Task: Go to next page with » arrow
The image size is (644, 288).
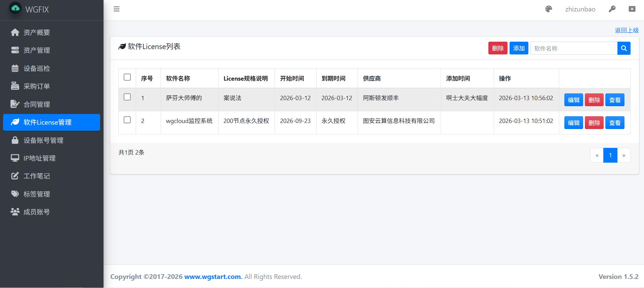Action: 623,155
